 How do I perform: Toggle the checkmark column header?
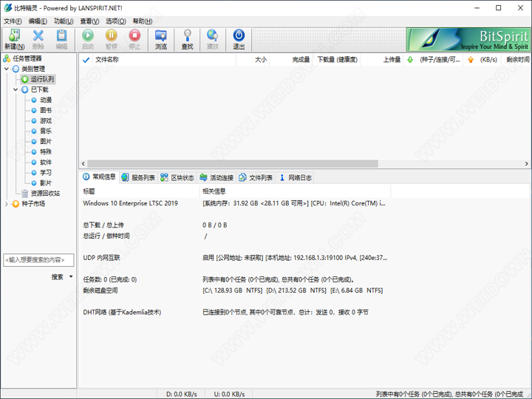click(86, 60)
